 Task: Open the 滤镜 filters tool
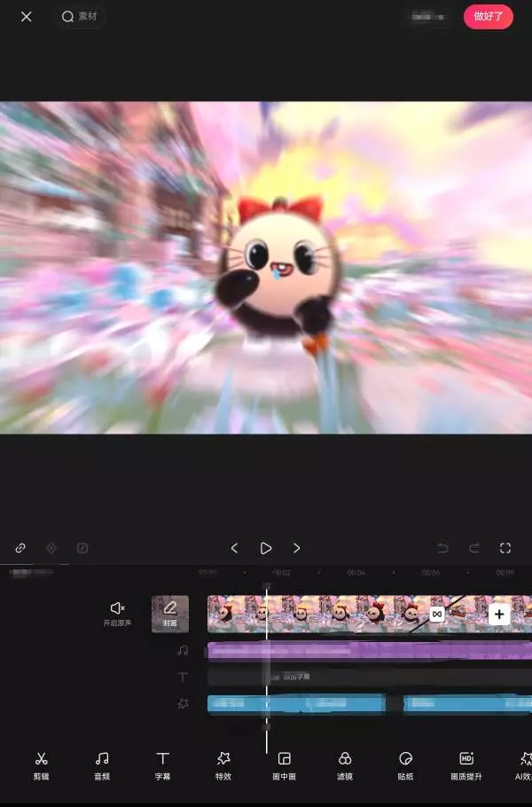click(345, 766)
